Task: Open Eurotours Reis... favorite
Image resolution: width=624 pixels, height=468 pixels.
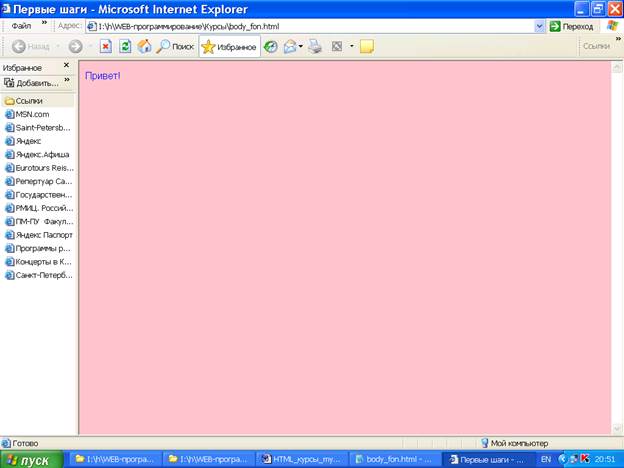Action: (x=39, y=168)
